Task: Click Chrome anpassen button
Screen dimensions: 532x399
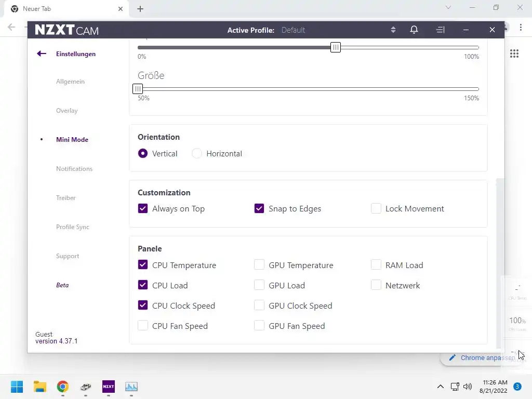Action: [x=482, y=357]
